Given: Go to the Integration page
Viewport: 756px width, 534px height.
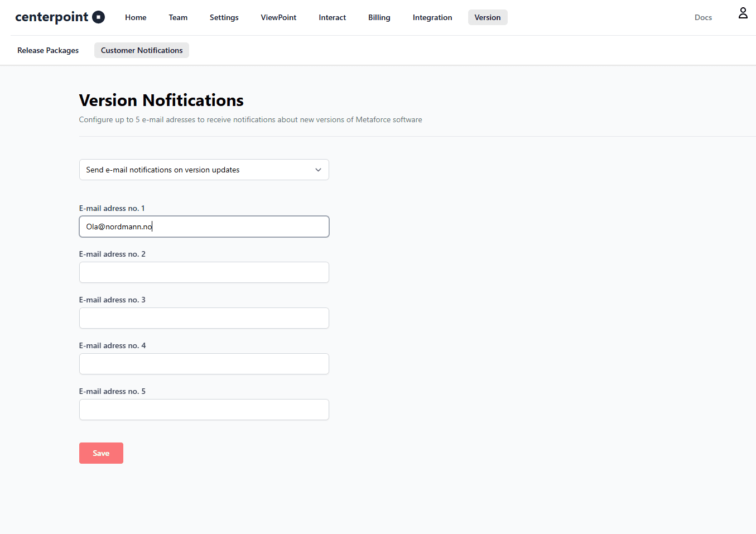Looking at the screenshot, I should (x=432, y=17).
